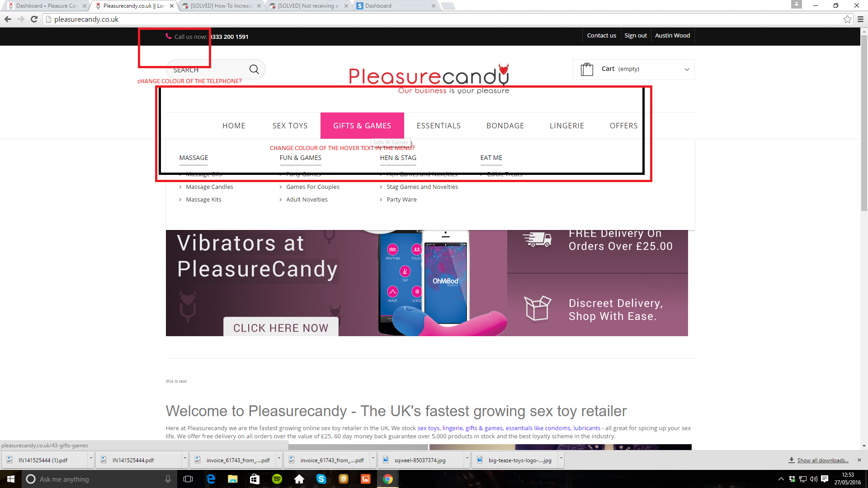Click the Sign out link
Viewport: 868px width, 488px height.
pos(635,35)
